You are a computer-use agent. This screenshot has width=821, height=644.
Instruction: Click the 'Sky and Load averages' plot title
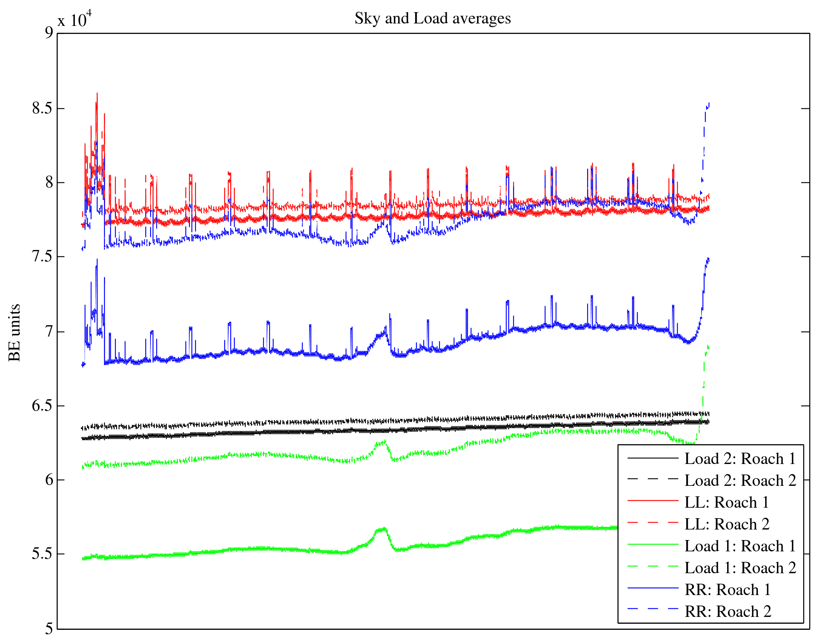coord(433,19)
